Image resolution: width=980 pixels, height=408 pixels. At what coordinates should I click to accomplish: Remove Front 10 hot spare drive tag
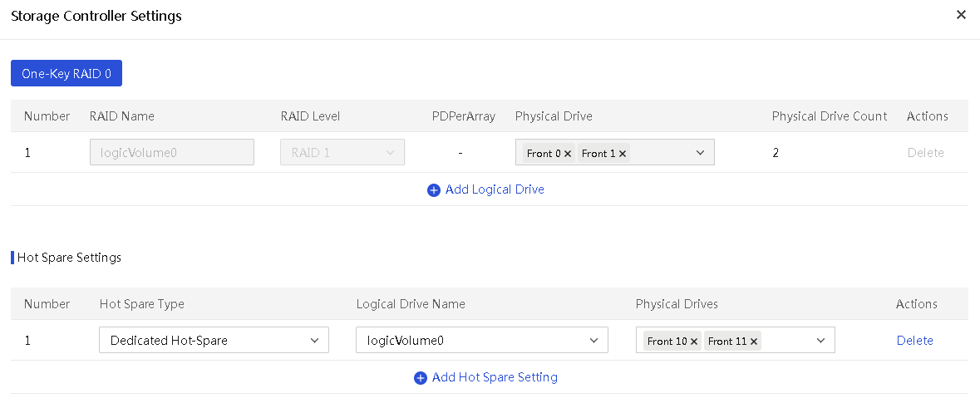[x=694, y=342]
